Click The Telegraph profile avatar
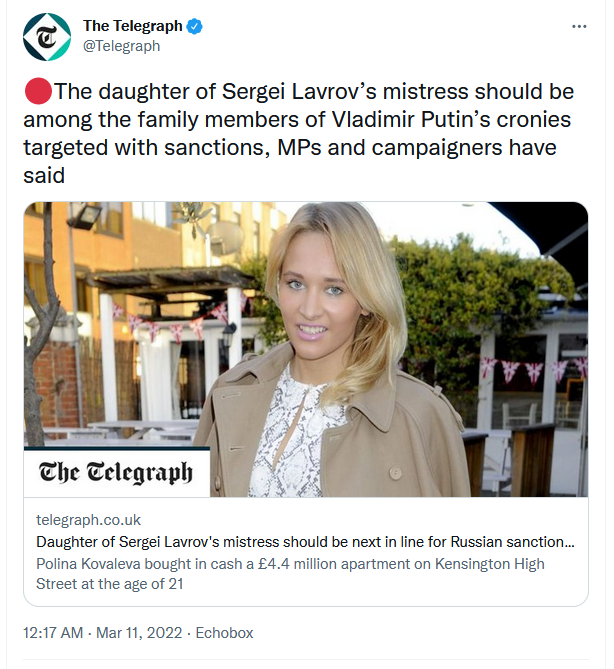Image resolution: width=614 pixels, height=669 pixels. 47,37
